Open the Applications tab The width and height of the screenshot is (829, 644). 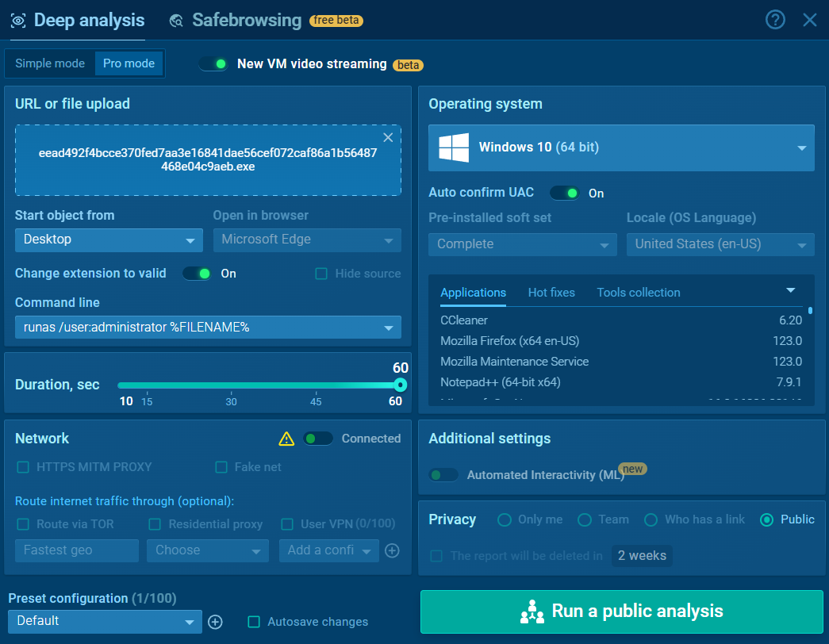(x=473, y=293)
